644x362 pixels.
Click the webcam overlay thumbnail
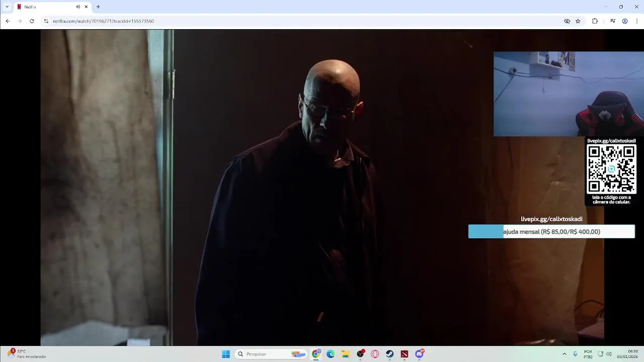569,94
